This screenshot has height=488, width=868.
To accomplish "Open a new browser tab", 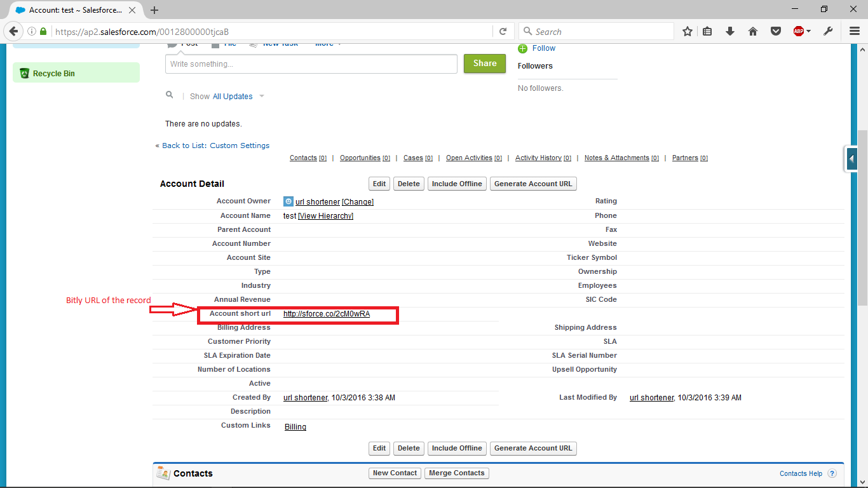I will tap(154, 10).
